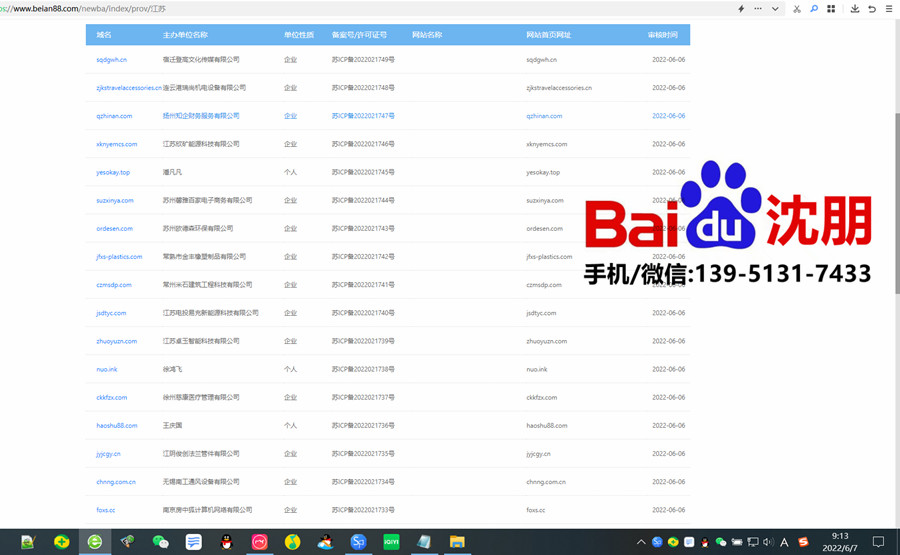Open the xknyemcs.com domain link in first column
Image resolution: width=900 pixels, height=555 pixels.
coord(117,144)
